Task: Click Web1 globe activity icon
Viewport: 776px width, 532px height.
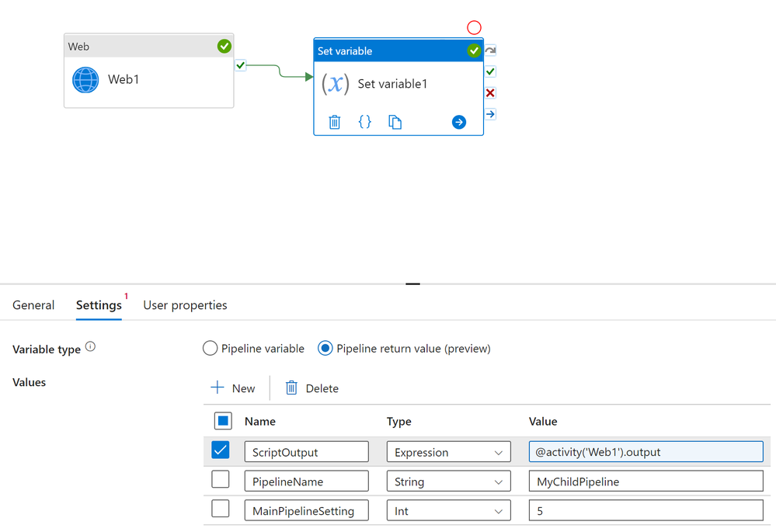Action: click(85, 80)
